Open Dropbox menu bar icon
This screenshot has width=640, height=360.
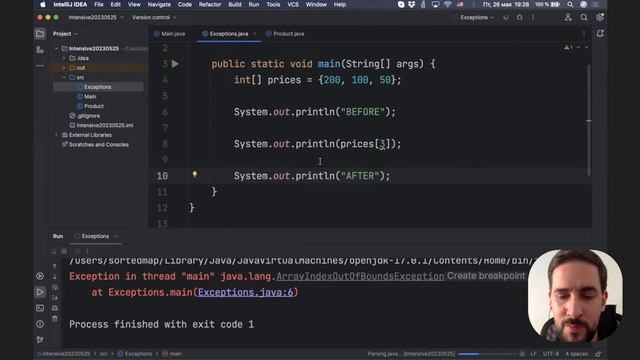click(x=411, y=4)
